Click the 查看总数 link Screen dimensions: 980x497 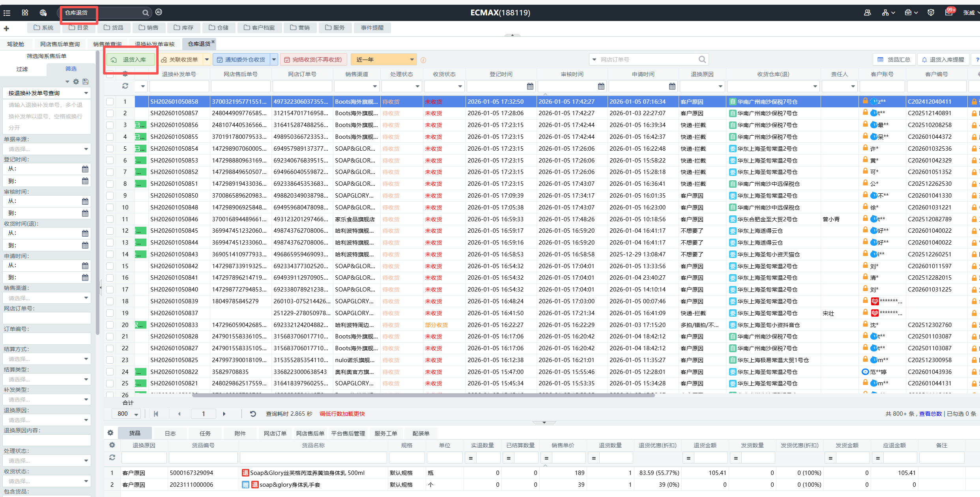(x=930, y=414)
